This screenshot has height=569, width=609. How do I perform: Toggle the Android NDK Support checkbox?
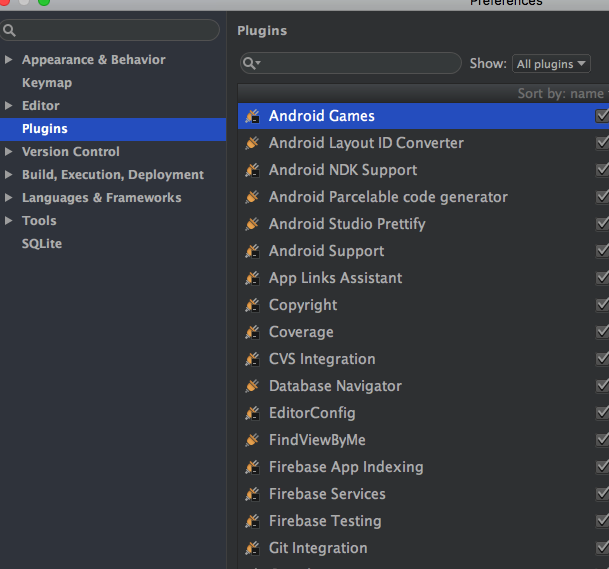click(x=602, y=170)
